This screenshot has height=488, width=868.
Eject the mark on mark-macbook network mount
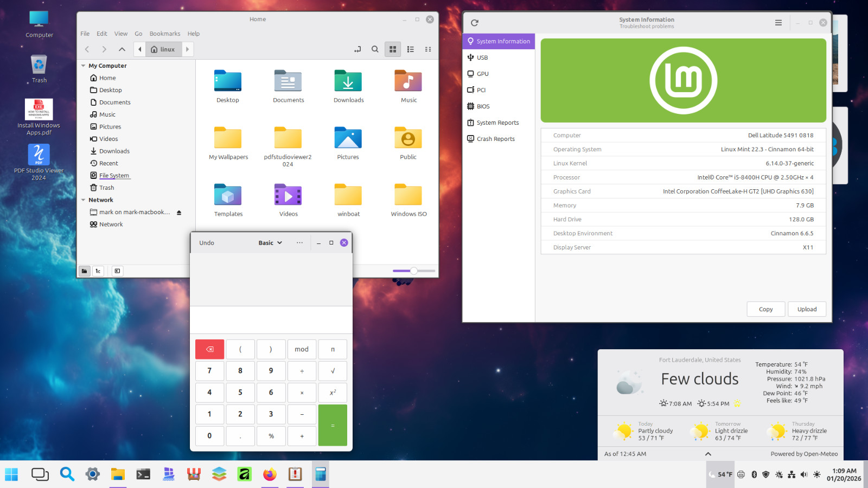pyautogui.click(x=179, y=213)
